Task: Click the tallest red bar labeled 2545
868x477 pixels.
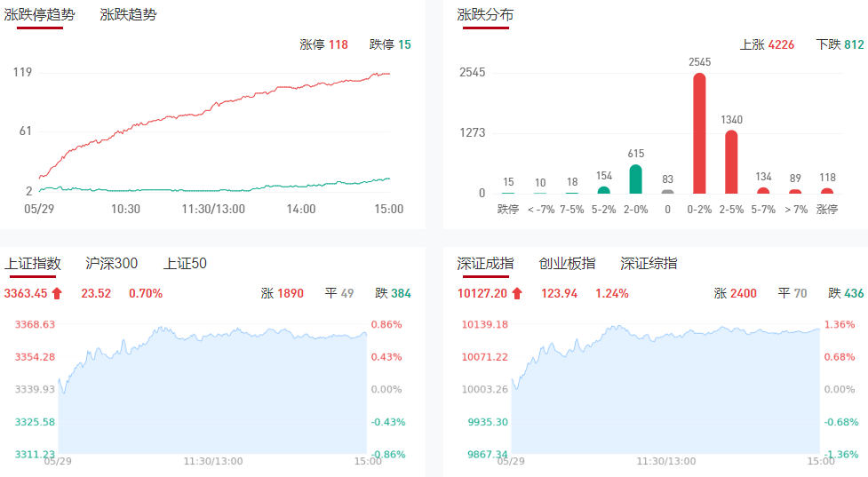Action: tap(699, 133)
